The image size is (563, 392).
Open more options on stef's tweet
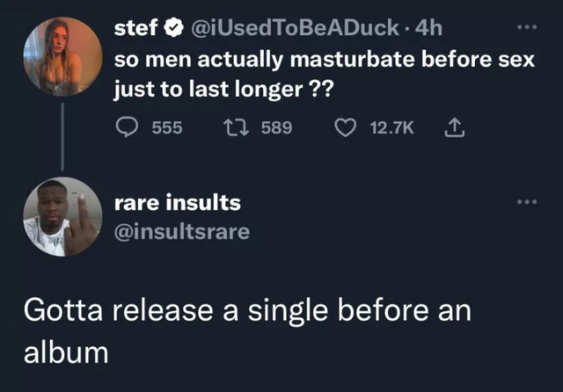pyautogui.click(x=526, y=29)
